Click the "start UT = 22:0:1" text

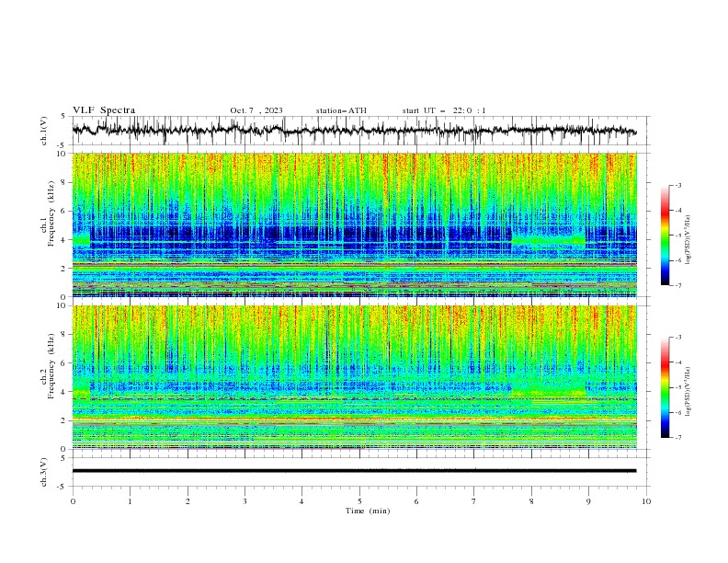(444, 110)
